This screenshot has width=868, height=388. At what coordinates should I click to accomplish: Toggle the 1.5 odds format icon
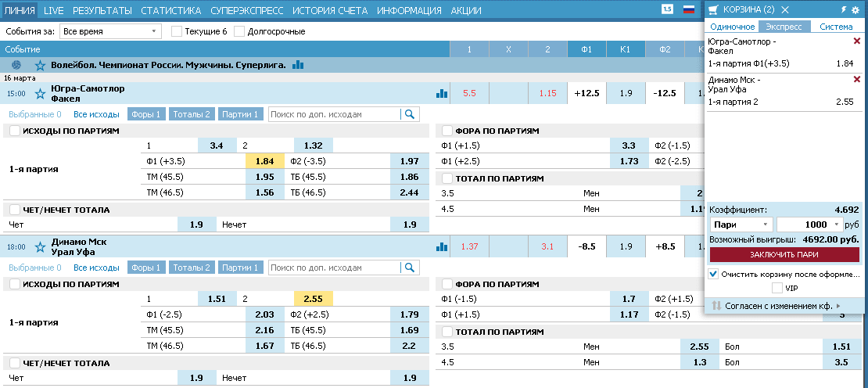point(667,9)
